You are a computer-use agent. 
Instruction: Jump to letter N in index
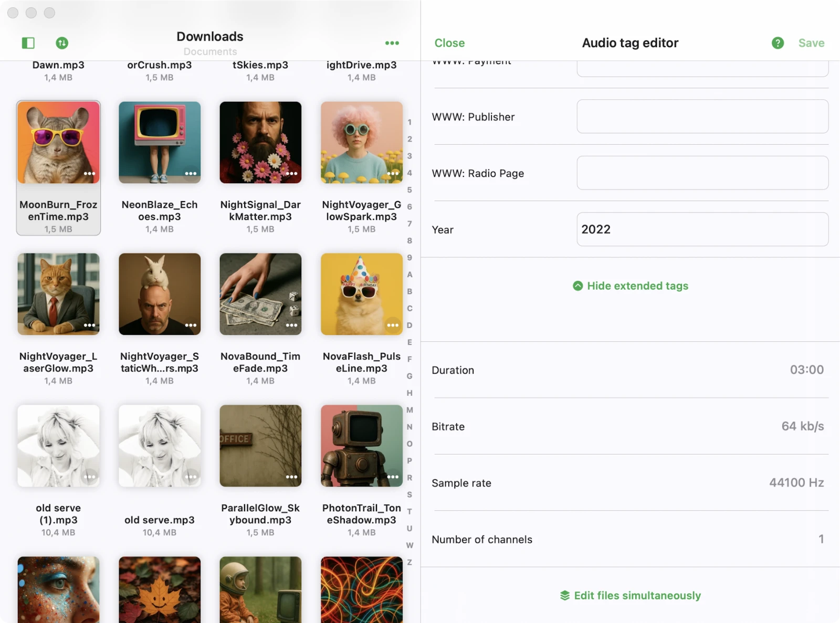[409, 427]
